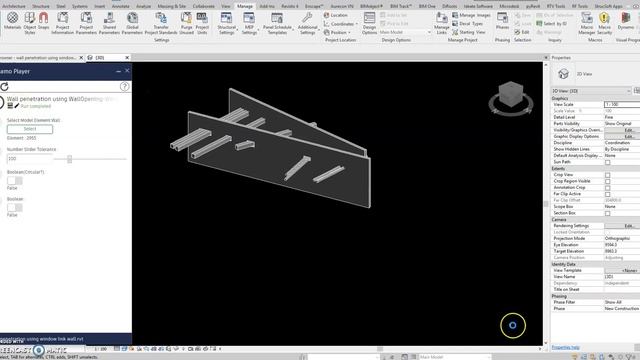The image size is (640, 360).
Task: Open the View Scale dropdown
Action: (x=622, y=104)
